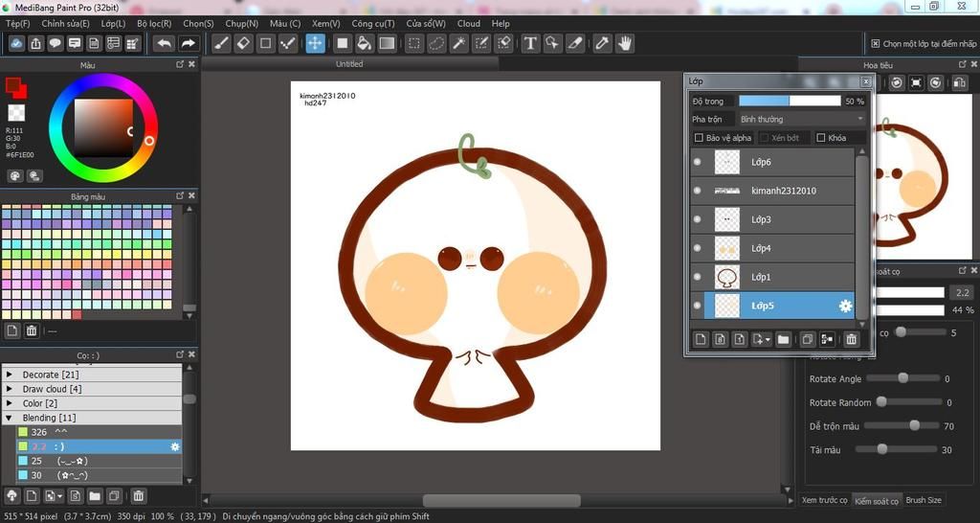The height and width of the screenshot is (523, 980).
Task: Choose the rectangular Select tool
Action: (413, 43)
